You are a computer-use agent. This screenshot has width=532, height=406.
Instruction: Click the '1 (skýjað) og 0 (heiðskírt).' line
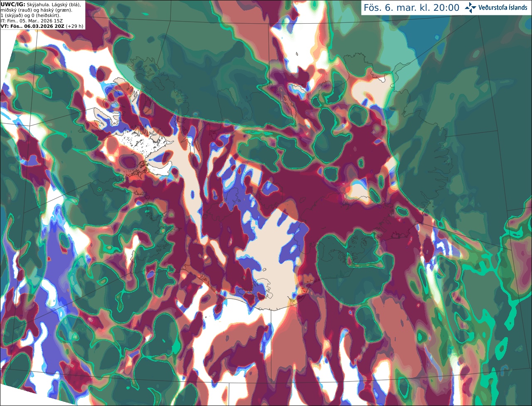[30, 15]
